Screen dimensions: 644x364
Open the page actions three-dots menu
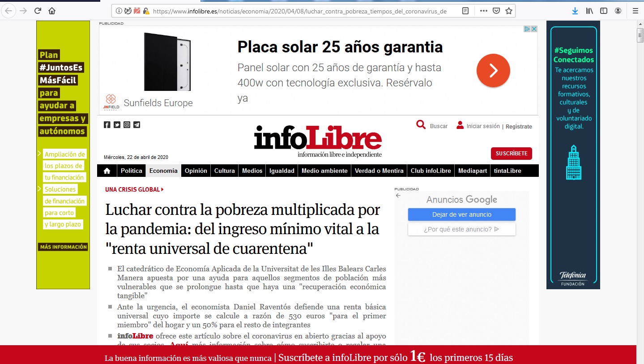pos(483,11)
